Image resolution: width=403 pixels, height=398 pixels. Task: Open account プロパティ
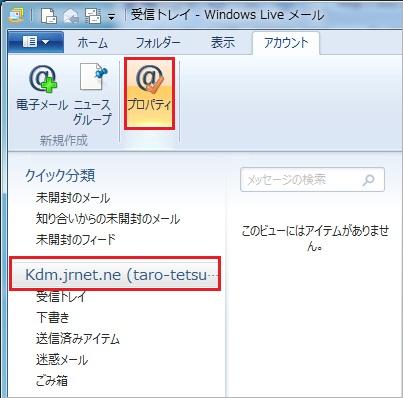coord(149,93)
